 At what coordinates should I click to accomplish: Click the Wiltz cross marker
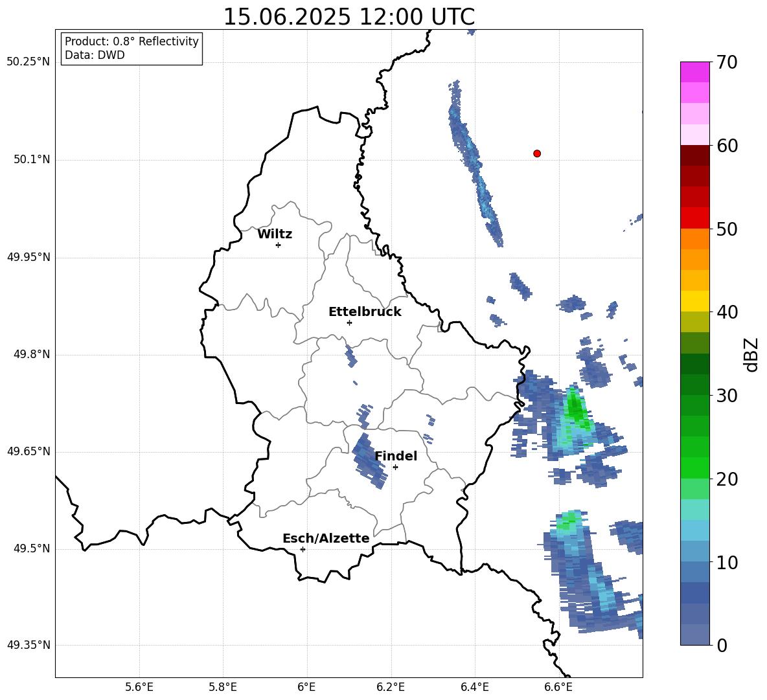pyautogui.click(x=278, y=245)
